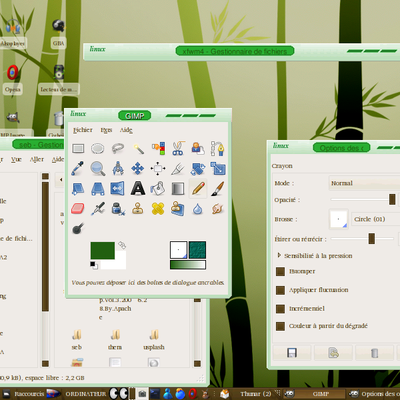Select the Ellipse Select tool
400x400 pixels.
click(98, 148)
